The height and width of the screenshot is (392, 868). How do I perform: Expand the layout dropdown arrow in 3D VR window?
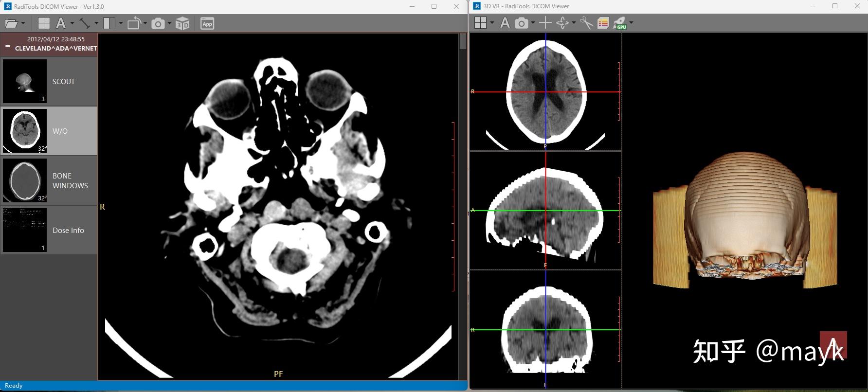click(x=492, y=22)
